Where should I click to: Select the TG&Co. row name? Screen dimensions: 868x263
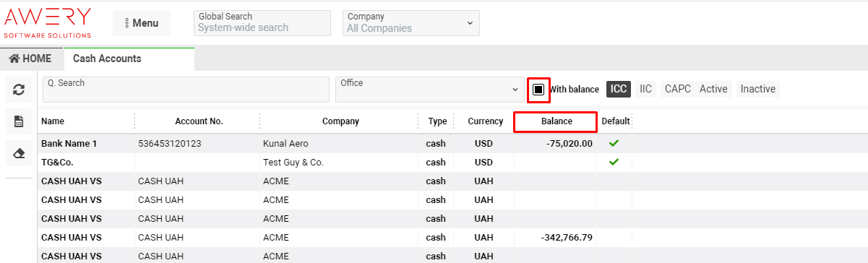click(x=57, y=163)
